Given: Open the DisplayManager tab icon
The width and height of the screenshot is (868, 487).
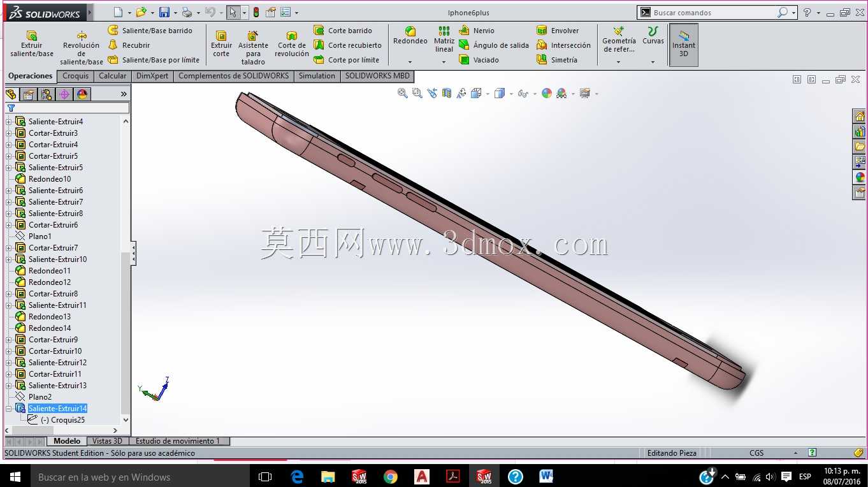Looking at the screenshot, I should [x=82, y=94].
